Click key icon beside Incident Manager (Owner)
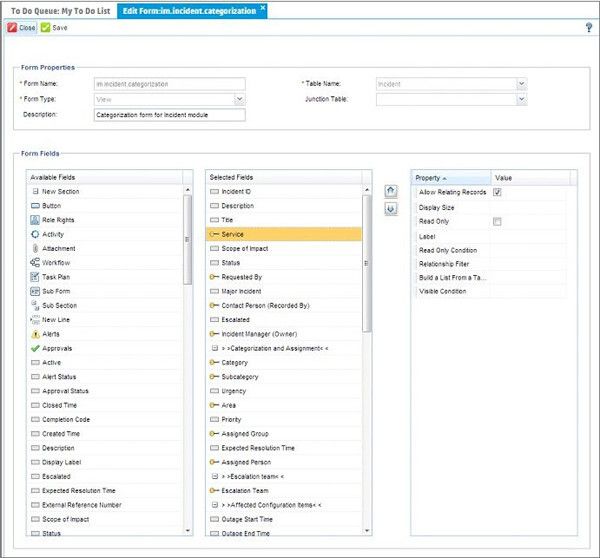This screenshot has width=600, height=558. tap(214, 334)
